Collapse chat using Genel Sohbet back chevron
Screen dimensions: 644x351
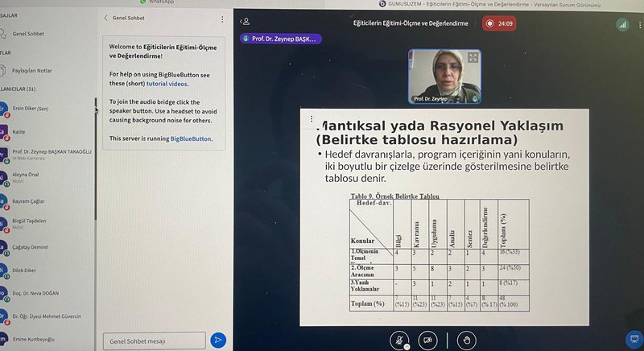pyautogui.click(x=106, y=18)
